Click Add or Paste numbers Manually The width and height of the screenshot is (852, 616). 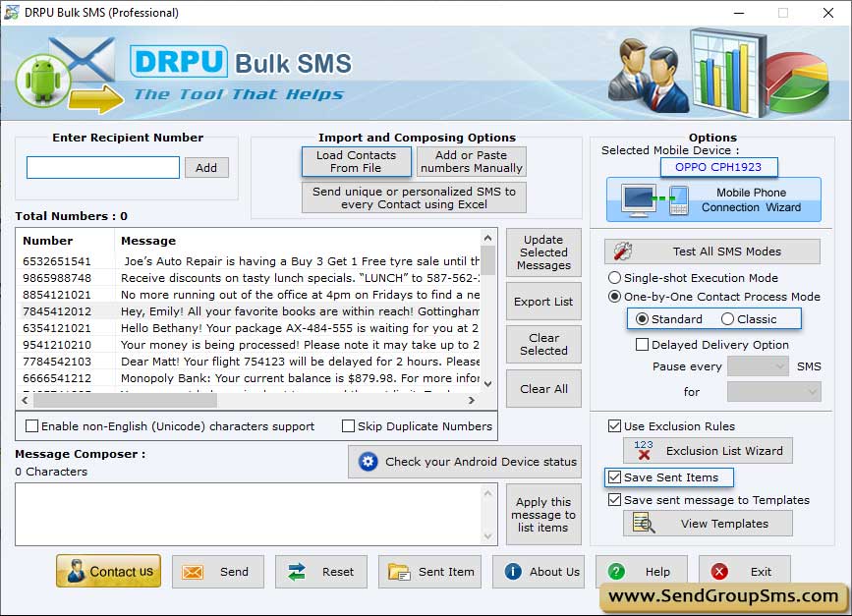pyautogui.click(x=471, y=161)
